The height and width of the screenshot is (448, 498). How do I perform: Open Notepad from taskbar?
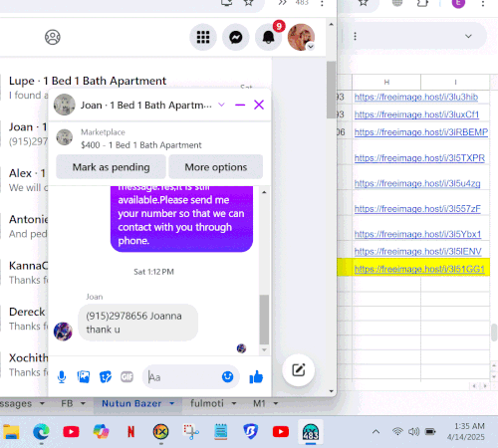(x=221, y=432)
